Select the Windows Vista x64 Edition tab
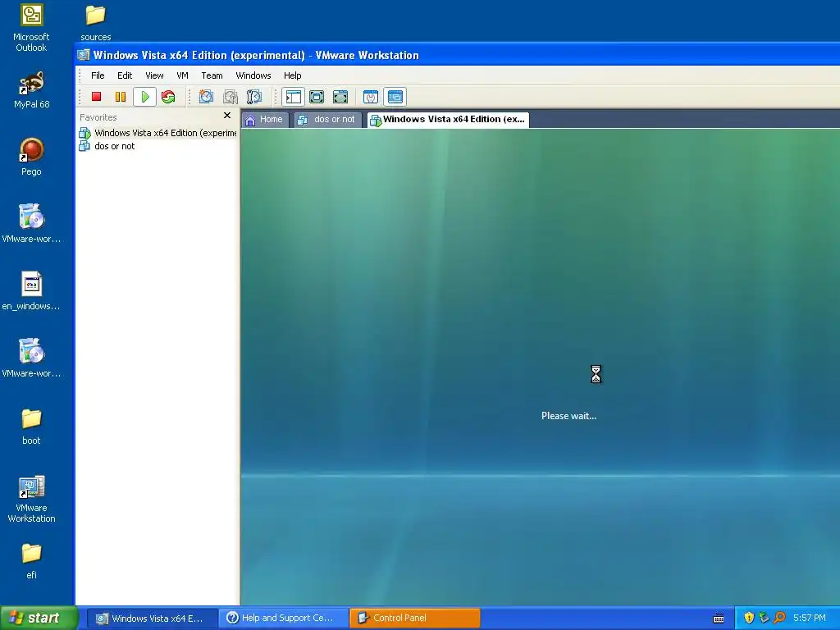840x630 pixels. tap(448, 120)
